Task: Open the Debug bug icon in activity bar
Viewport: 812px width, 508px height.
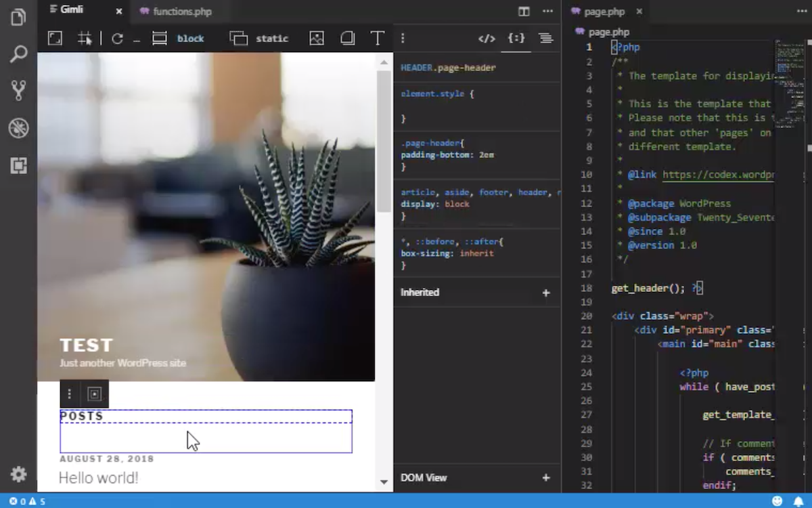Action: [x=18, y=128]
